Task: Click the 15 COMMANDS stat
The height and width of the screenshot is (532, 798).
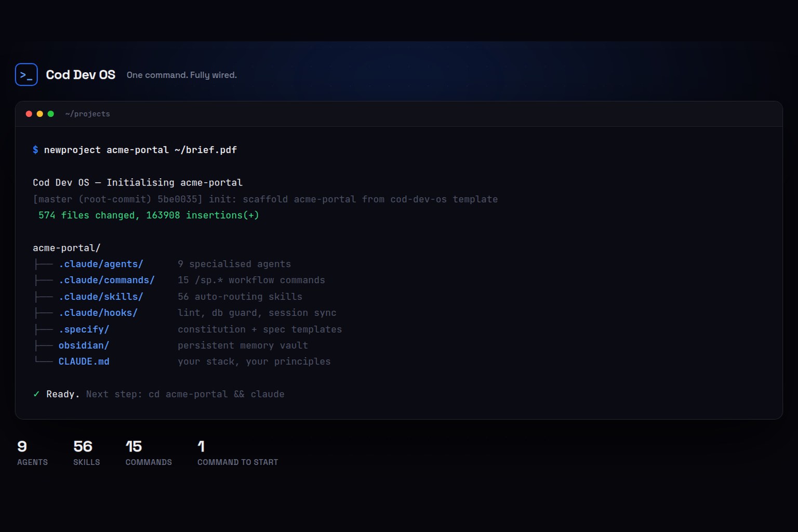Action: pyautogui.click(x=149, y=453)
